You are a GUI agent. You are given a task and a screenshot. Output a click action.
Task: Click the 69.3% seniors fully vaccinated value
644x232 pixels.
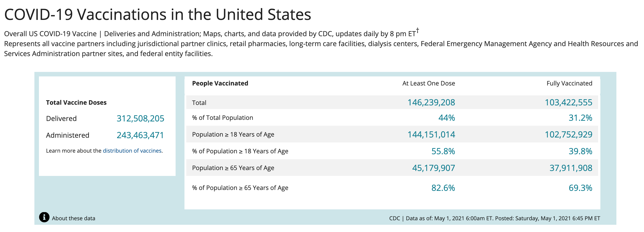[x=580, y=188]
